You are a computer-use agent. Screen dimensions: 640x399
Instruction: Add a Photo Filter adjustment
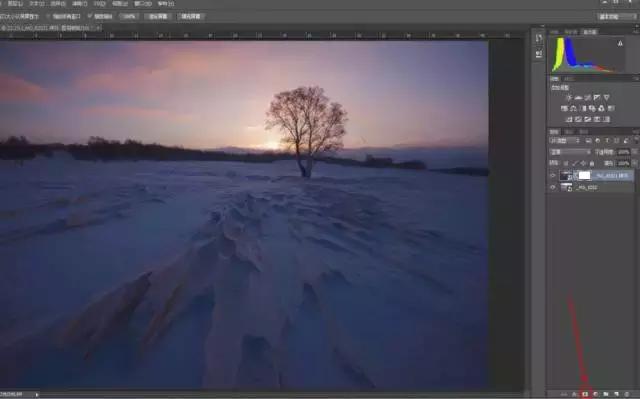(592, 109)
